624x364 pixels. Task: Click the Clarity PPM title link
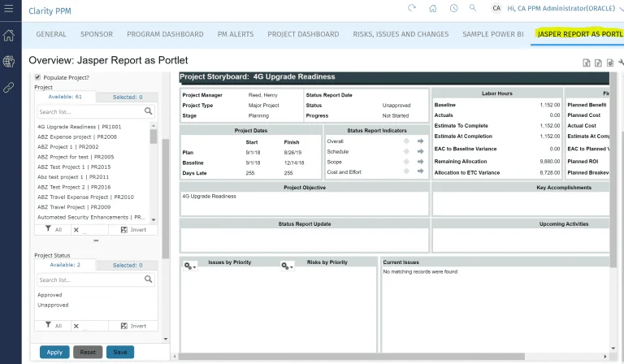(x=50, y=11)
